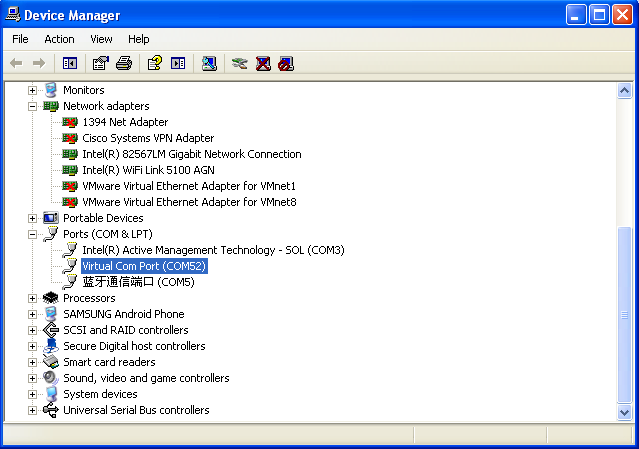The width and height of the screenshot is (639, 449).
Task: Click the Secure Digital host controllers icon
Action: click(51, 346)
